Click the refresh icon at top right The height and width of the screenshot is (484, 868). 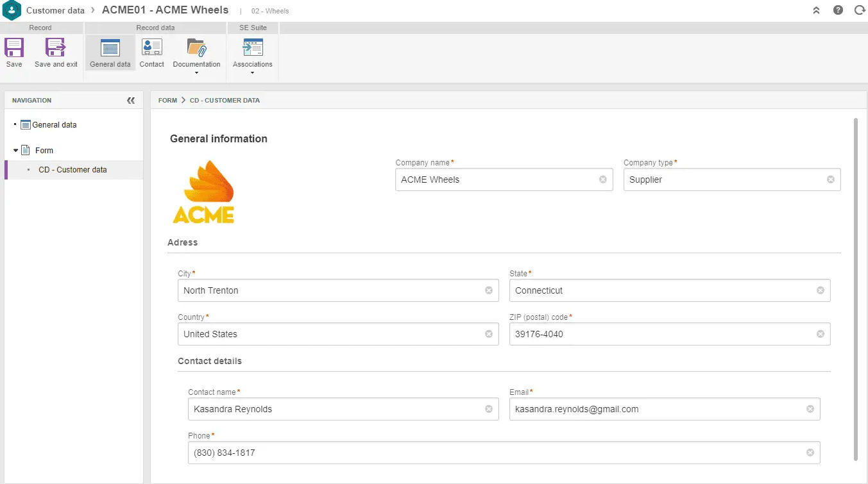click(859, 10)
